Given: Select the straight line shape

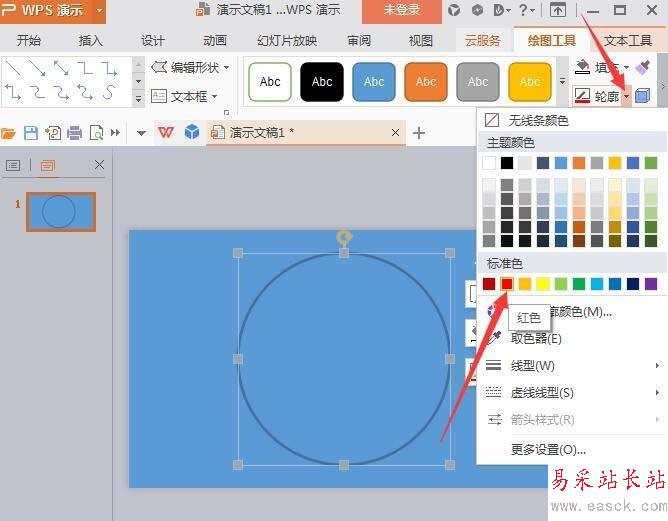Looking at the screenshot, I should tap(13, 68).
